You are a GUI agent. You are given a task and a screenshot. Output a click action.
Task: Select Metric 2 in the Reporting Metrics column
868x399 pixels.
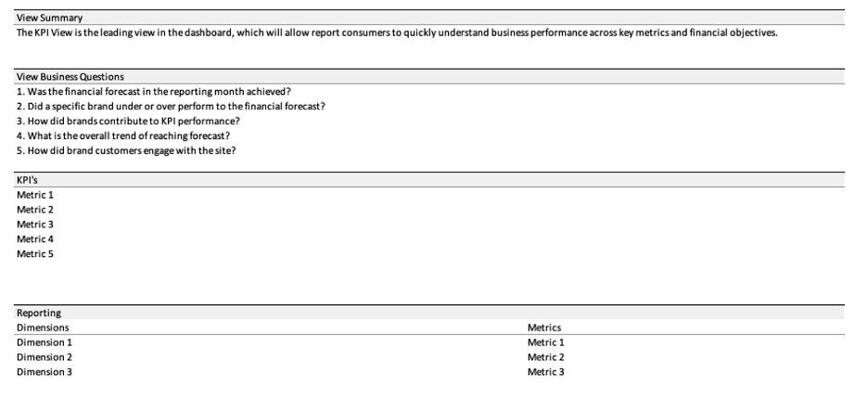point(546,357)
